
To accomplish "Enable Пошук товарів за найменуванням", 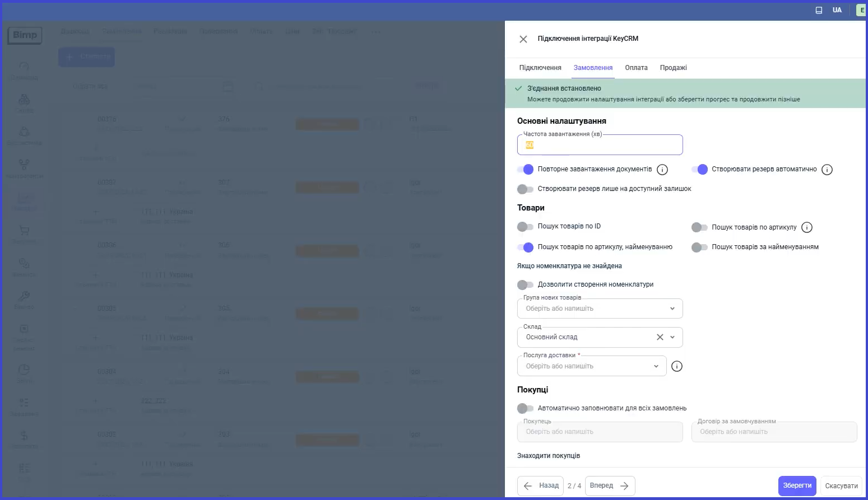I will click(x=700, y=247).
